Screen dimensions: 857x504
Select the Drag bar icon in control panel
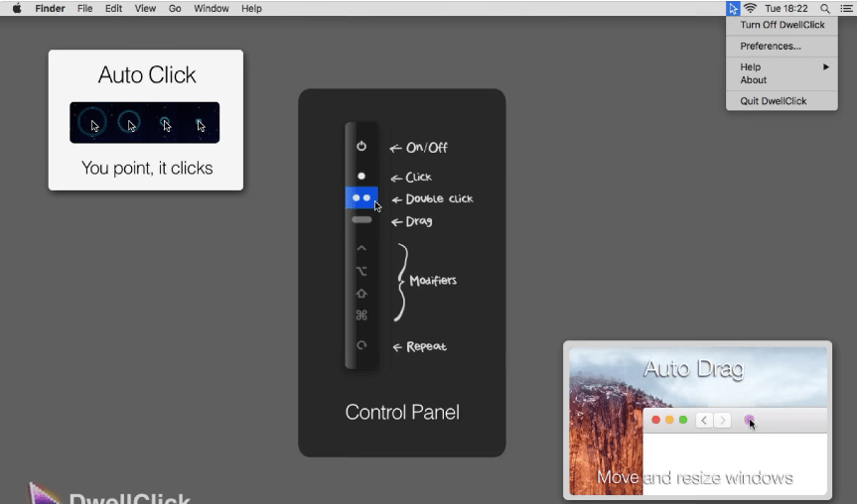361,219
